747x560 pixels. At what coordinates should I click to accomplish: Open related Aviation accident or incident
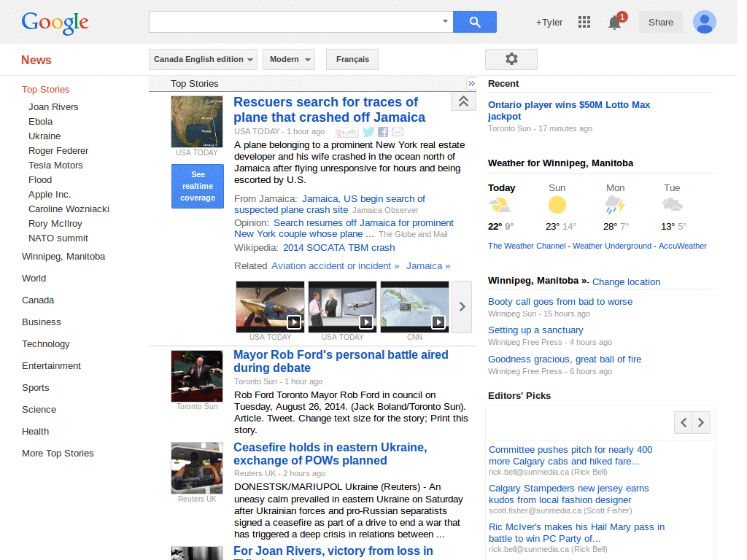tap(336, 265)
